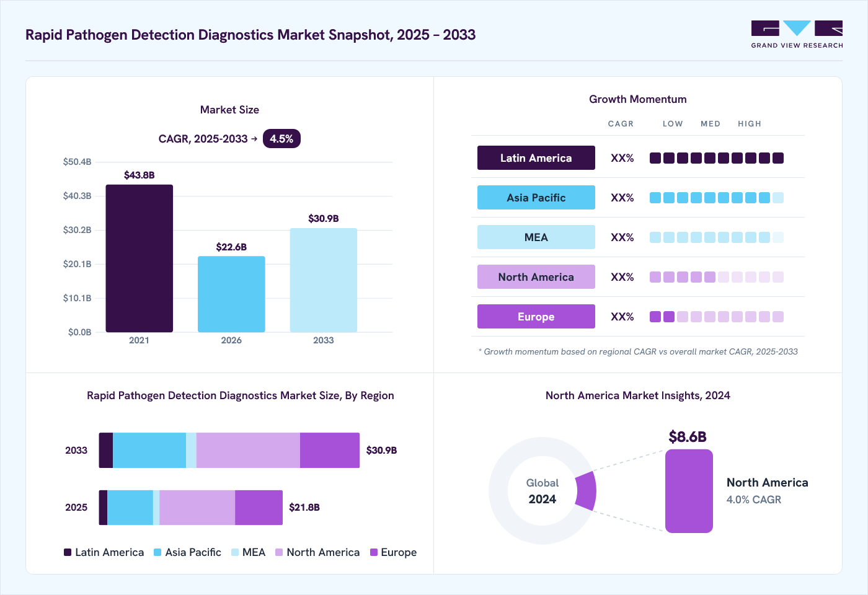
Task: Click the $8.6B value label
Action: [688, 437]
